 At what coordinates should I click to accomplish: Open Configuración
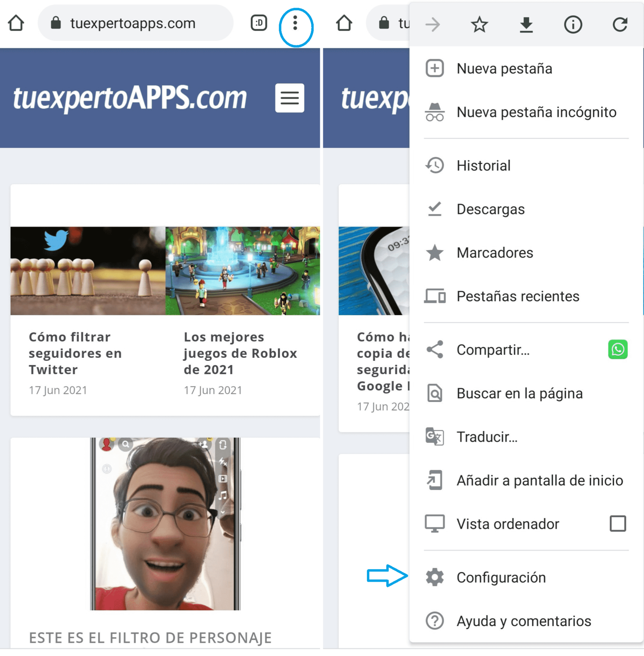click(526, 577)
